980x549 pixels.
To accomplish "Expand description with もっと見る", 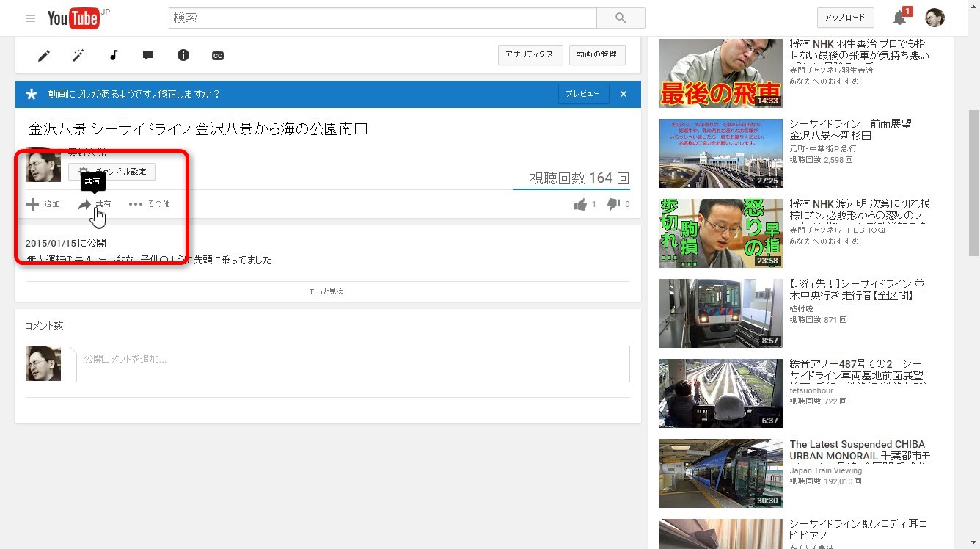I will [326, 291].
